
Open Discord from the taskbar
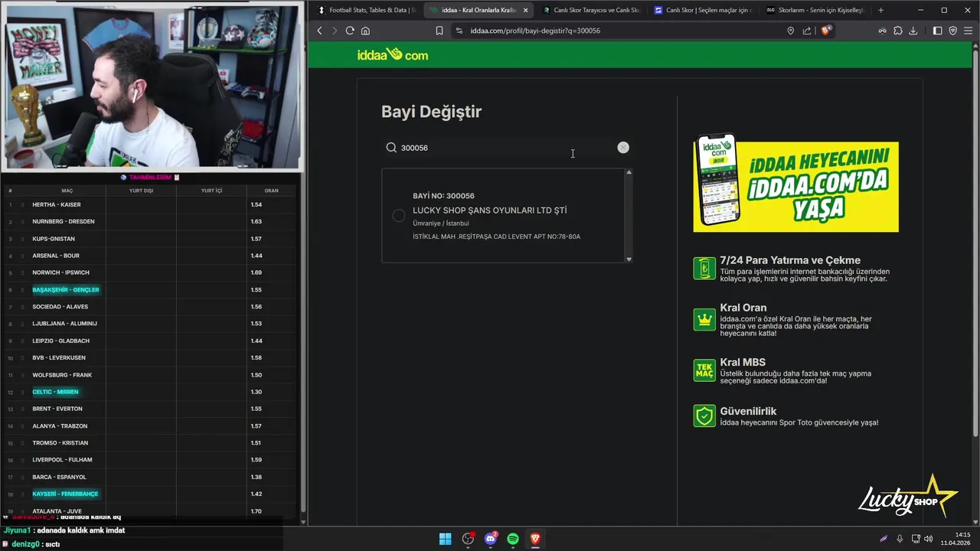491,539
